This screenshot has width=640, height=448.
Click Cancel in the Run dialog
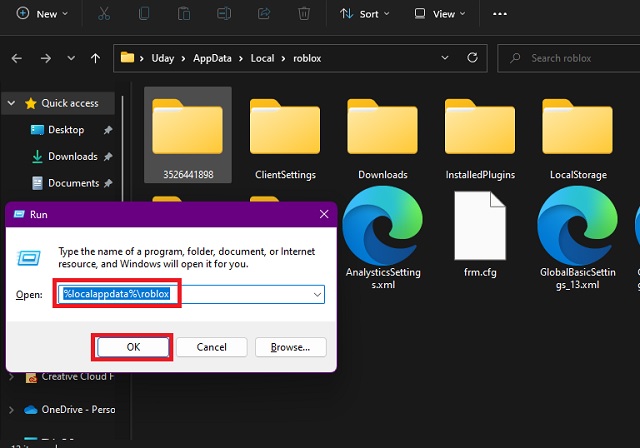[x=211, y=347]
